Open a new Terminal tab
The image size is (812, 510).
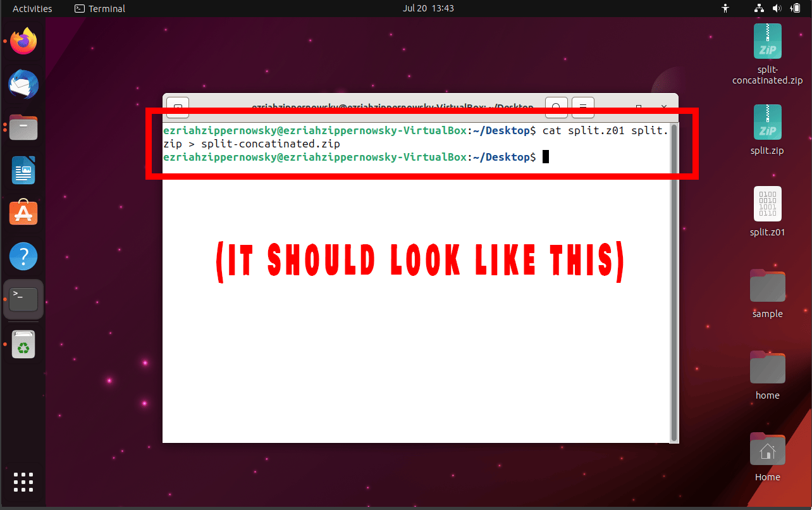pos(177,108)
